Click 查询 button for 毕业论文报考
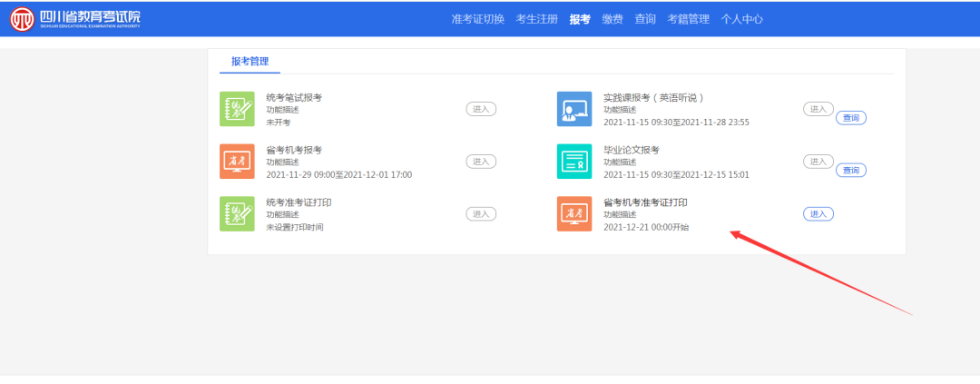This screenshot has width=980, height=384. coord(850,171)
